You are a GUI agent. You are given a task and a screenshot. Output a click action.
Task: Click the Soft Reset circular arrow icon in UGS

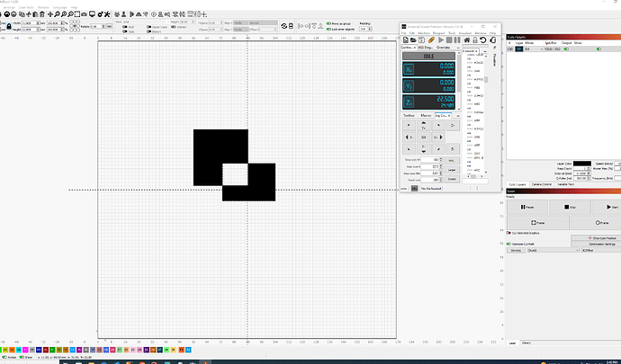[x=483, y=40]
